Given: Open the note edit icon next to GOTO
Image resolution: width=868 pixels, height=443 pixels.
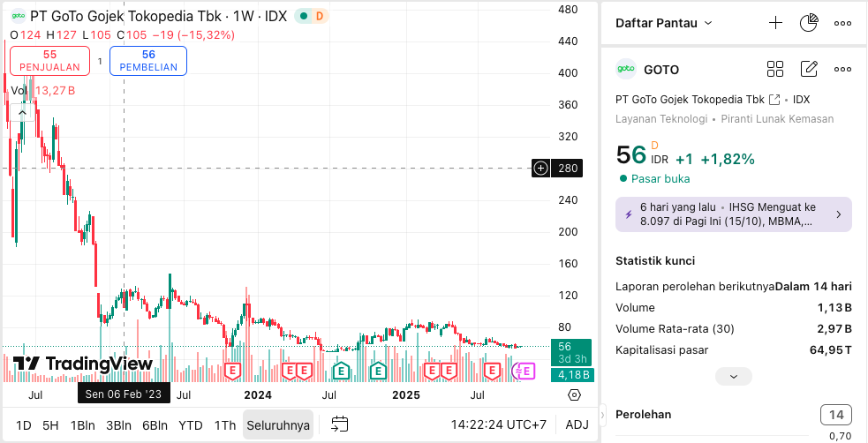Looking at the screenshot, I should click(x=809, y=69).
